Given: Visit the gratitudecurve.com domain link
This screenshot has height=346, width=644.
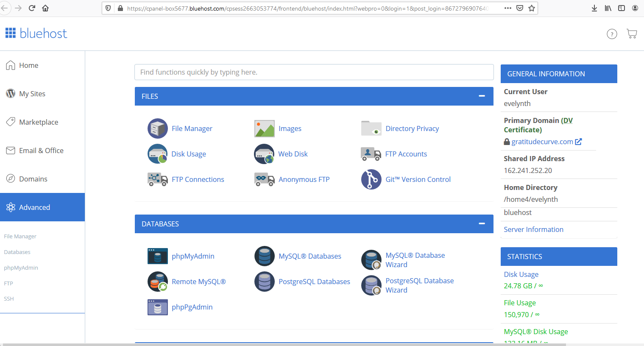Looking at the screenshot, I should click(542, 142).
